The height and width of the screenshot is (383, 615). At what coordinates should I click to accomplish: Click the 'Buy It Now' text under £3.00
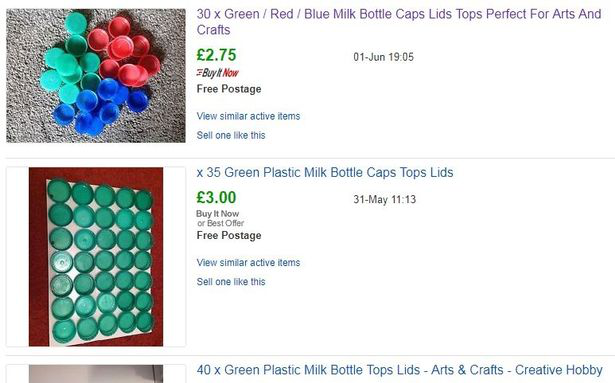pos(218,214)
